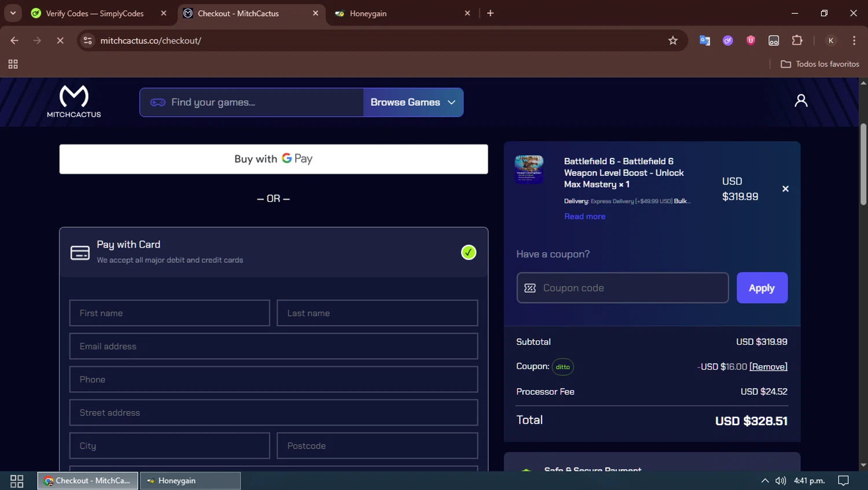The width and height of the screenshot is (868, 490).
Task: Open the red shield extension icon
Action: 751,40
